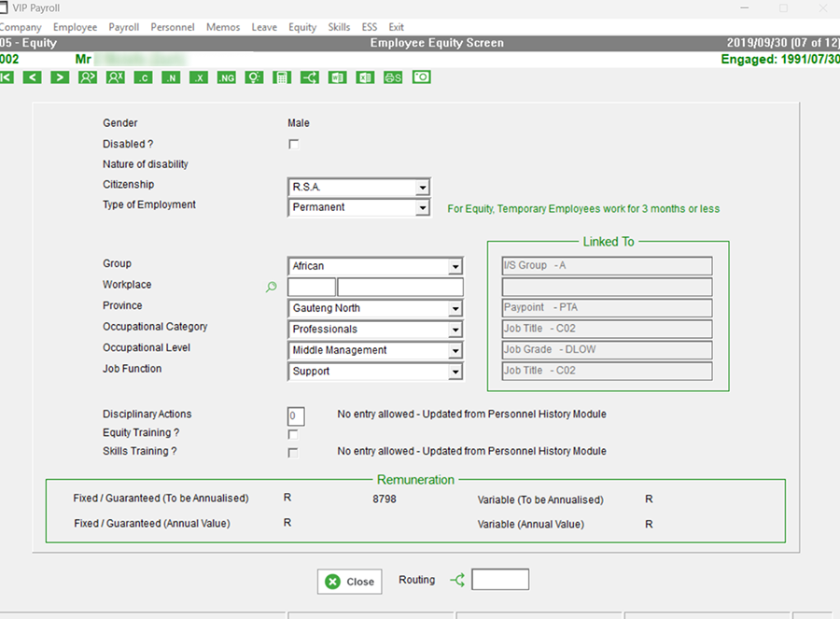Click the previous employee arrow icon
The image size is (840, 619).
(x=33, y=77)
